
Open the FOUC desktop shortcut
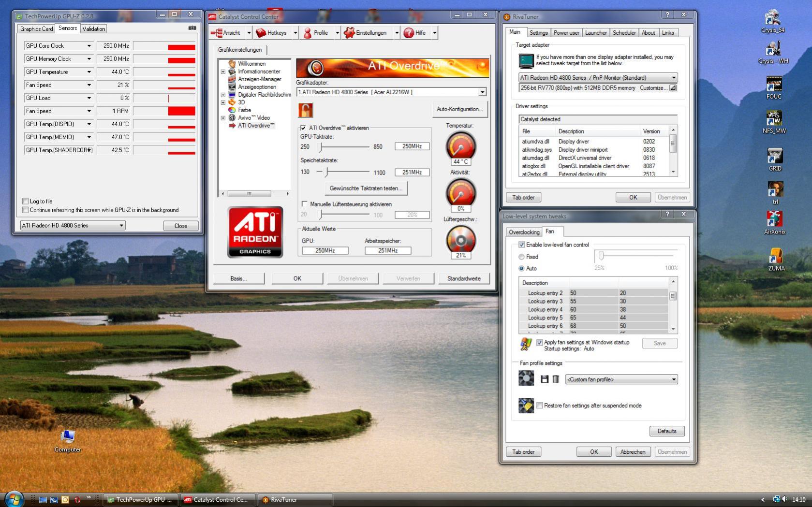tap(774, 87)
